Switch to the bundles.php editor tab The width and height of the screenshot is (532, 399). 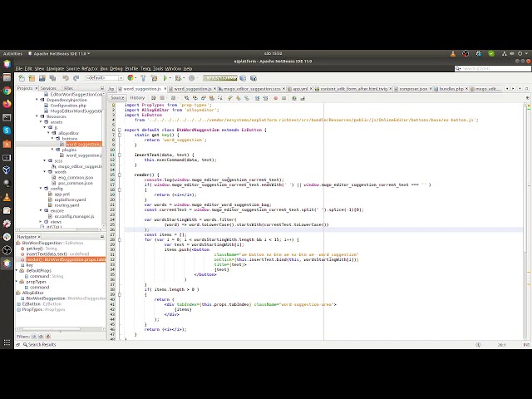coord(451,89)
